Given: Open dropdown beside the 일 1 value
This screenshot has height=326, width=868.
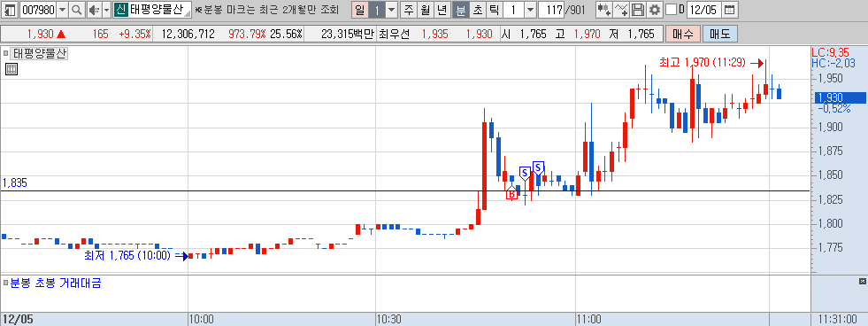Looking at the screenshot, I should click(x=391, y=10).
